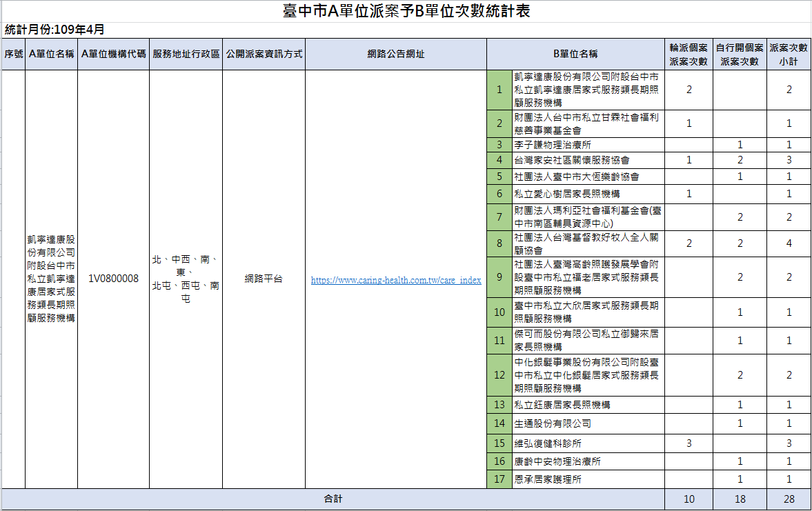Select the B單位名稱 column header
The image size is (812, 511).
576,54
